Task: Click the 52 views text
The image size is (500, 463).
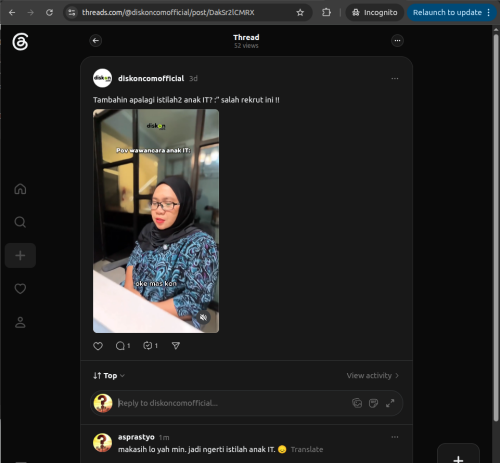Action: 246,46
